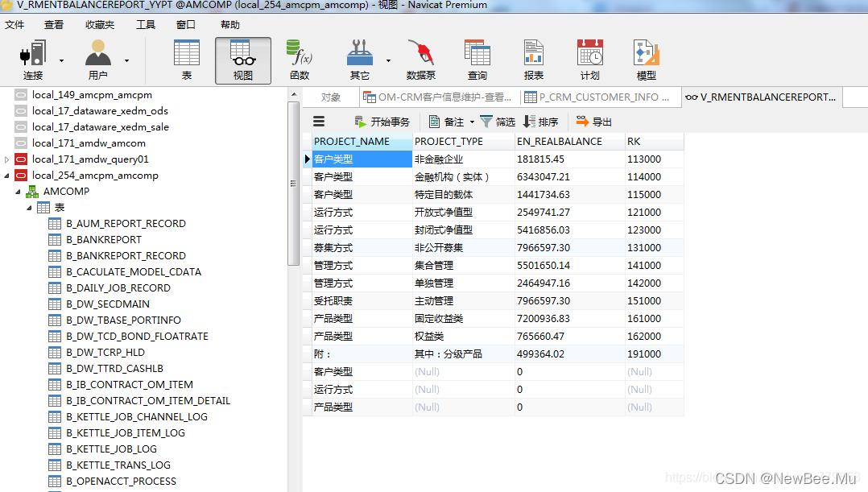Select table B_OPENACCT_PROCESS
This screenshot has width=868, height=492.
121,481
